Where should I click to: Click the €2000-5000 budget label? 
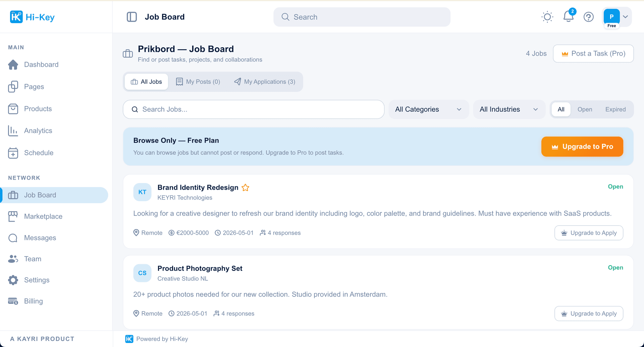click(x=189, y=233)
